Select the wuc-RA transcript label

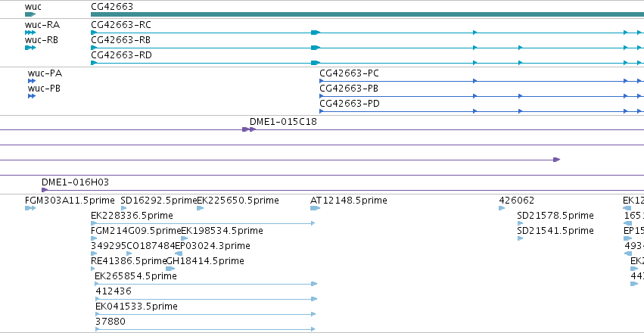pos(42,25)
